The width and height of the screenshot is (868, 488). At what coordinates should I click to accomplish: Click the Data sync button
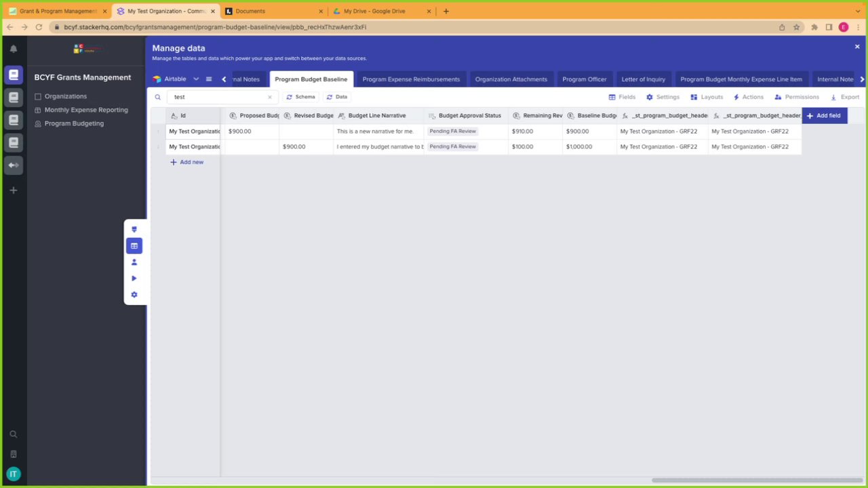[x=337, y=97]
